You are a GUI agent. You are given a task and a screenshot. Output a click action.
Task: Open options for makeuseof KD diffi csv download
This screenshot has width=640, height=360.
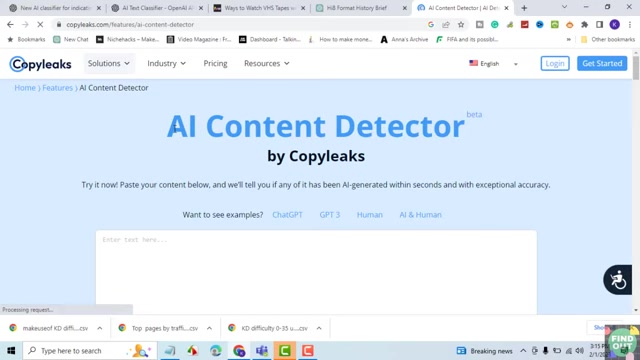[x=100, y=328]
